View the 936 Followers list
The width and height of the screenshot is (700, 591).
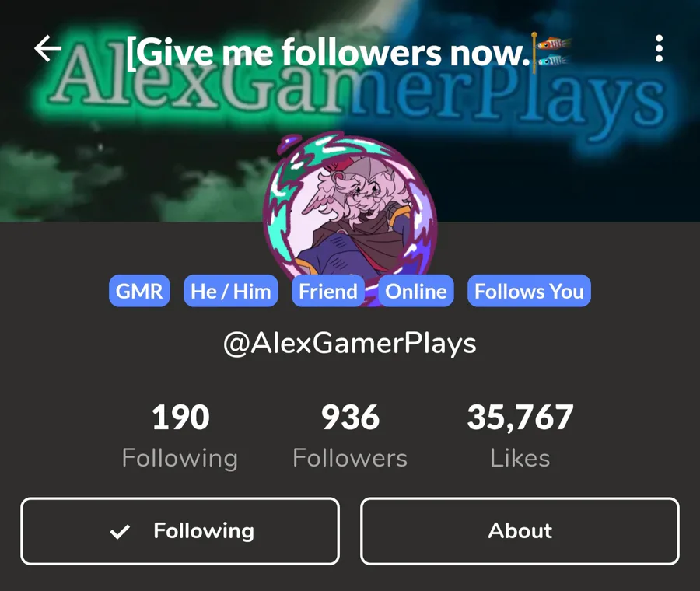point(350,435)
